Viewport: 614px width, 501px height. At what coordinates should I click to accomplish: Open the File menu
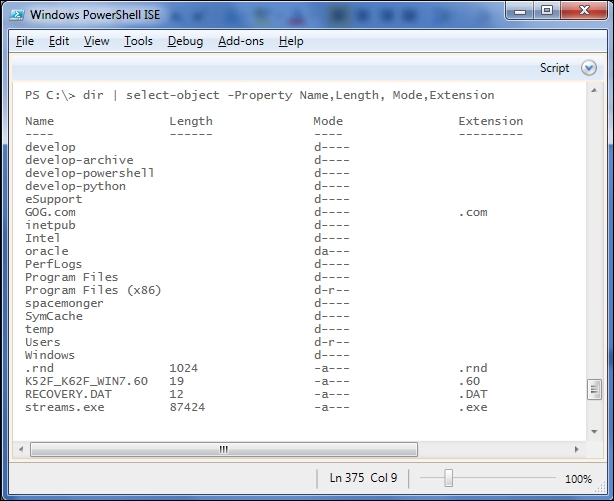coord(25,41)
